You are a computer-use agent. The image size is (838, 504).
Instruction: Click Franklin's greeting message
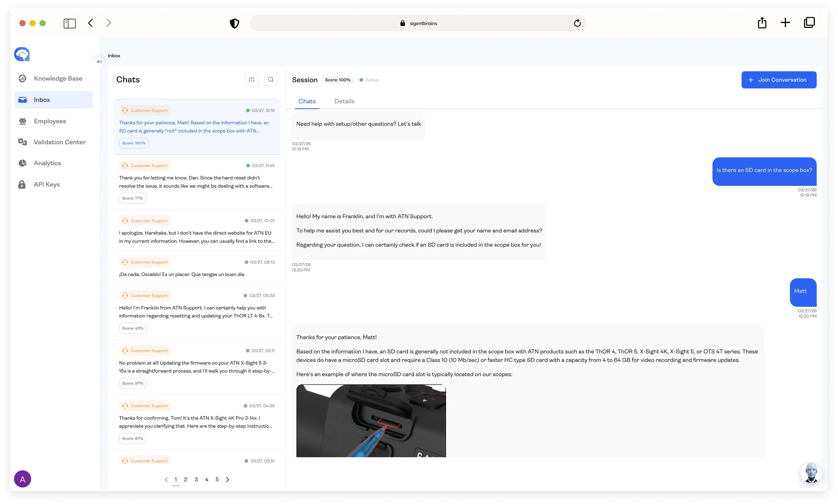[x=419, y=231]
